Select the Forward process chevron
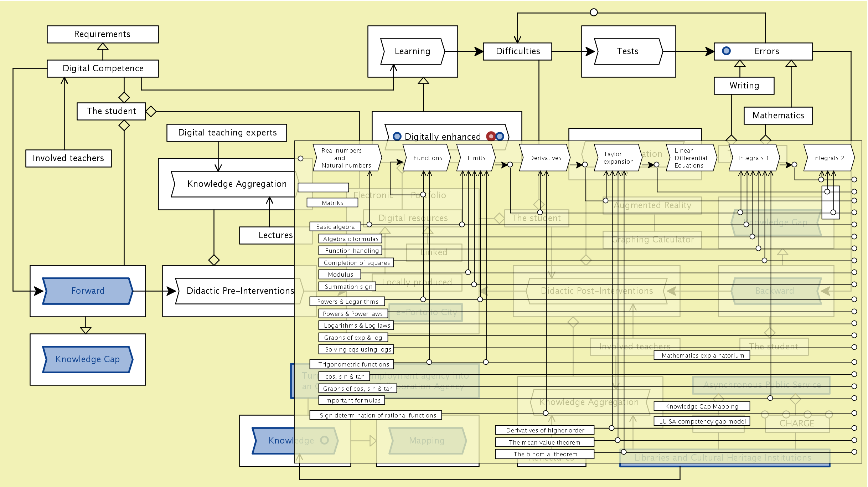 (x=88, y=291)
